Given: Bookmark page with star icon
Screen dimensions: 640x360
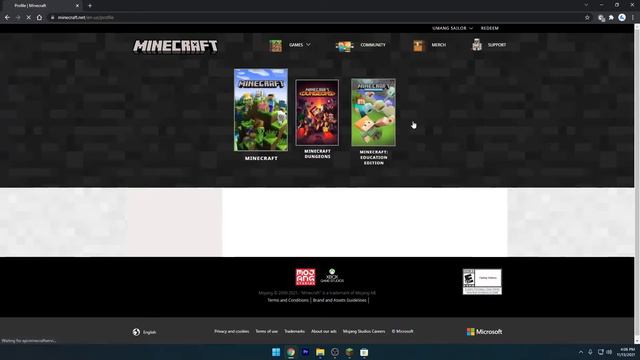Looking at the screenshot, I should (x=587, y=18).
